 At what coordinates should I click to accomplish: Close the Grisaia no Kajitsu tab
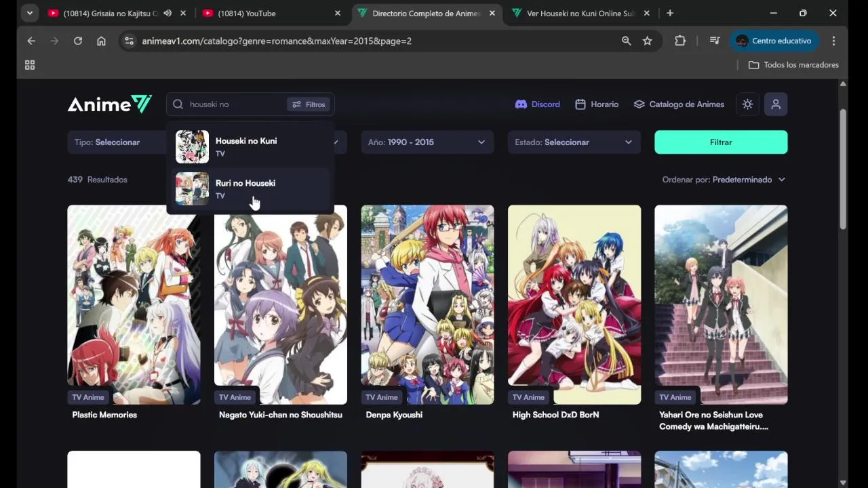pos(183,13)
